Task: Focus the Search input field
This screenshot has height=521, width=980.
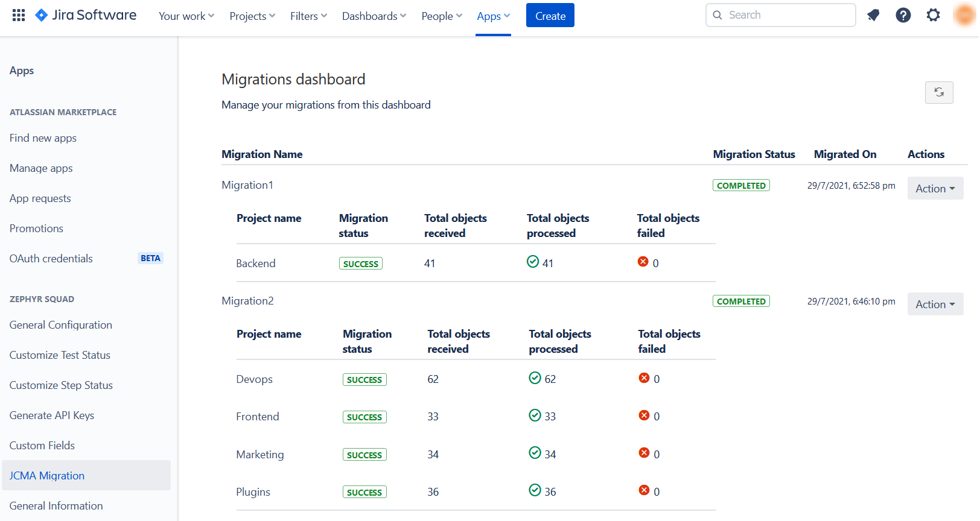Action: pos(781,15)
